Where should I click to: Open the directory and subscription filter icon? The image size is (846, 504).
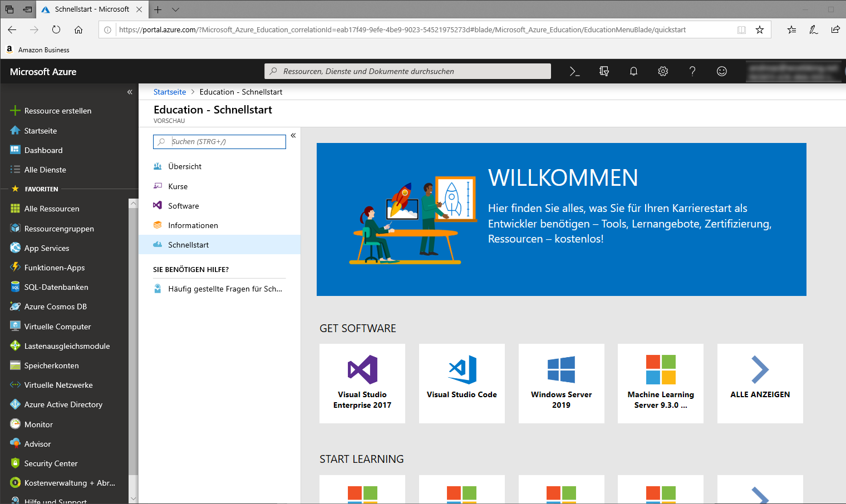click(604, 71)
